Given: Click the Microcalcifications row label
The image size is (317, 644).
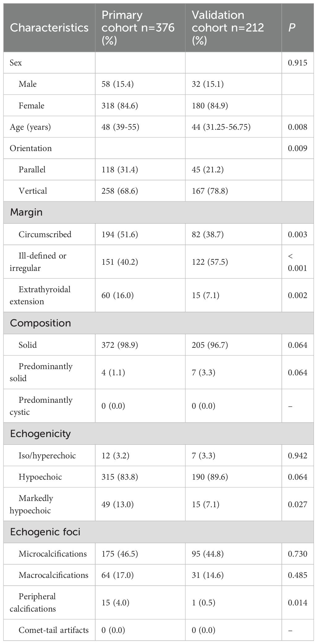Looking at the screenshot, I should (x=53, y=554).
